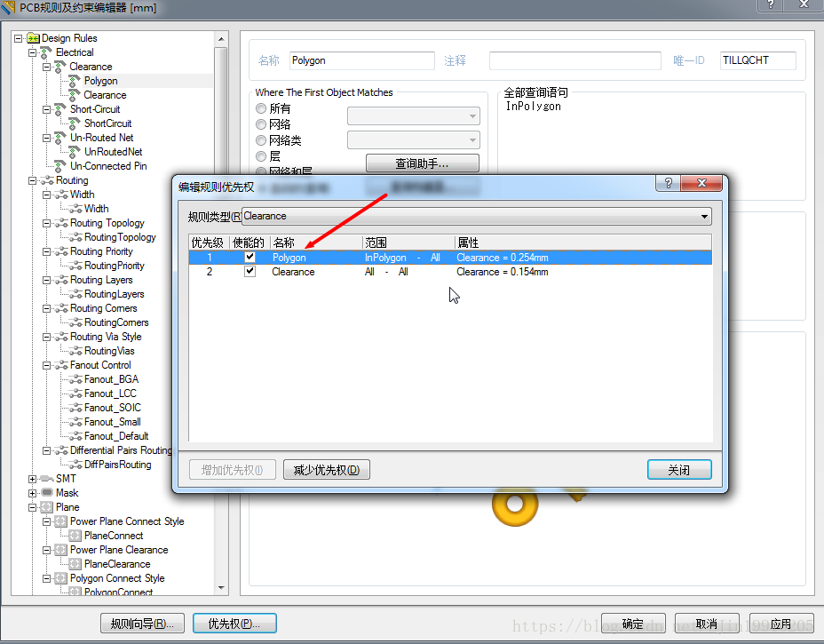Select the 网络类 radio option
Screen dimensions: 824x644
coord(261,140)
